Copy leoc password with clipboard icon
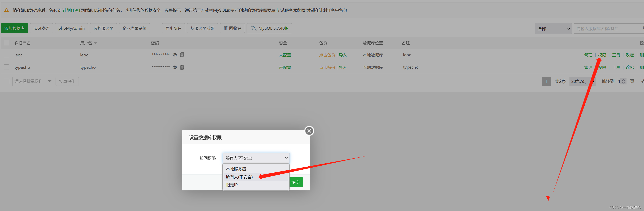Viewport: 644px width, 211px height. point(182,55)
